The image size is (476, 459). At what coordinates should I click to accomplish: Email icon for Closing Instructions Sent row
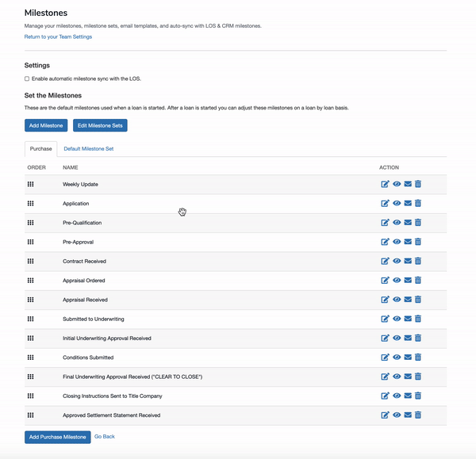[x=408, y=396]
